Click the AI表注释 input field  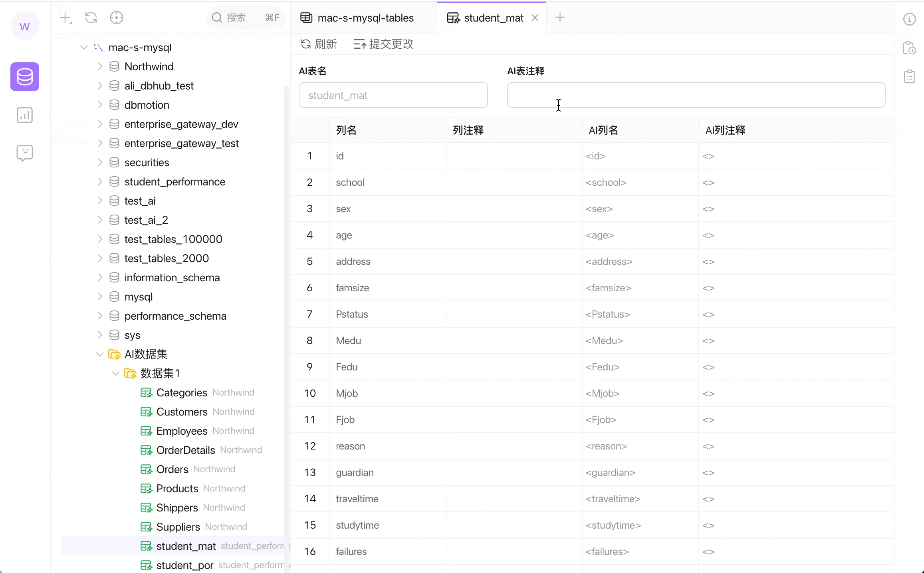pos(696,95)
